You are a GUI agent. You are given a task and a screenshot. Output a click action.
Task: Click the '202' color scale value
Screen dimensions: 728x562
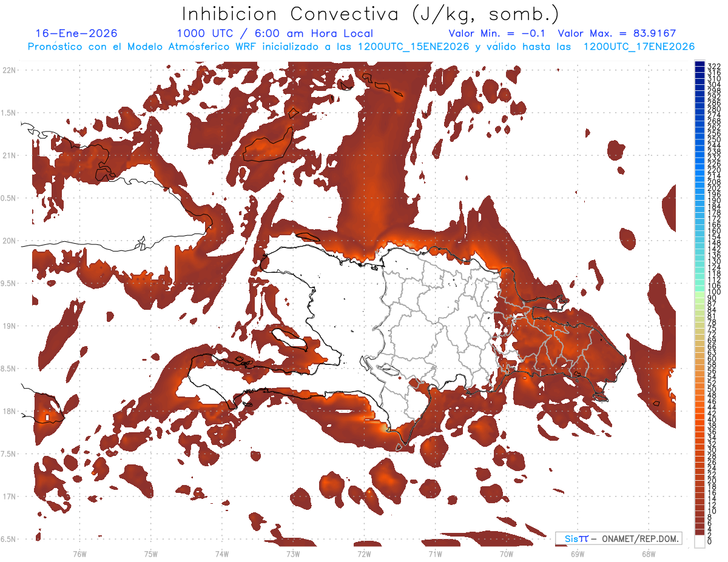(713, 188)
